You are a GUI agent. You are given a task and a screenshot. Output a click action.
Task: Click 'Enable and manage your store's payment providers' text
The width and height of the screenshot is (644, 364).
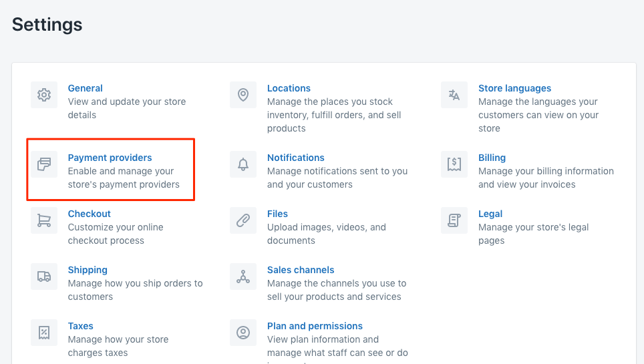point(124,178)
